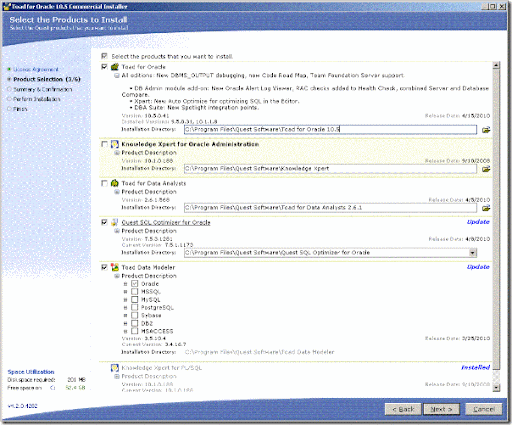
Task: Browse folder for Knowledge Xpert install directory
Action: pyautogui.click(x=486, y=169)
